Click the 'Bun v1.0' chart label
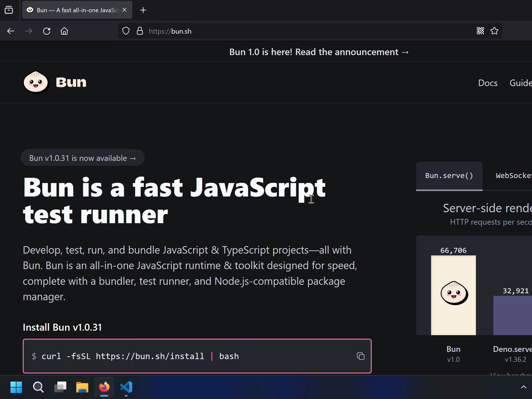532x399 pixels. (x=453, y=354)
